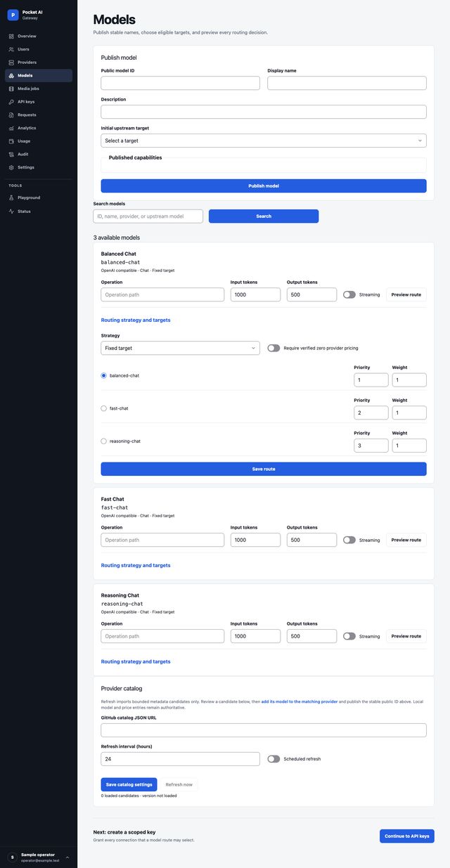Click the Search button

click(x=264, y=216)
